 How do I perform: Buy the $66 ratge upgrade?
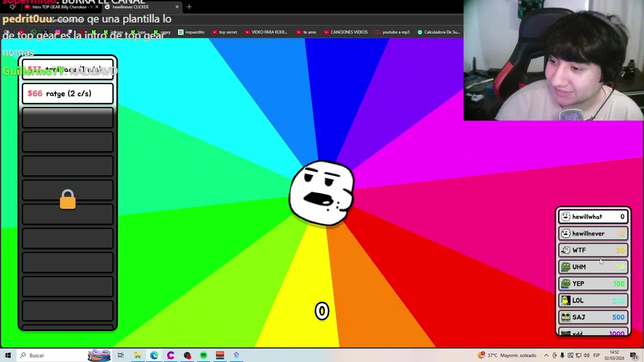(x=68, y=94)
